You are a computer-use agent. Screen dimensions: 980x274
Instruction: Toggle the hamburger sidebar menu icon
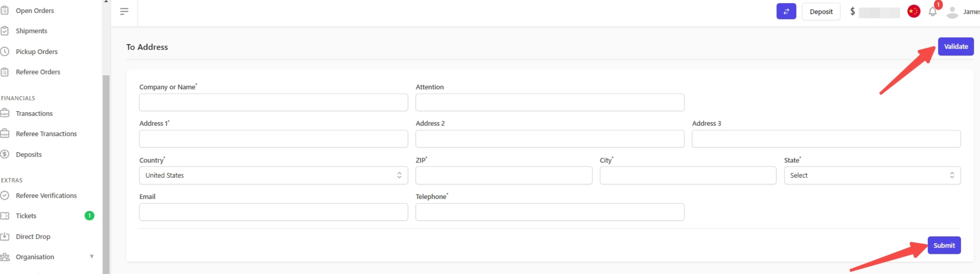coord(124,12)
